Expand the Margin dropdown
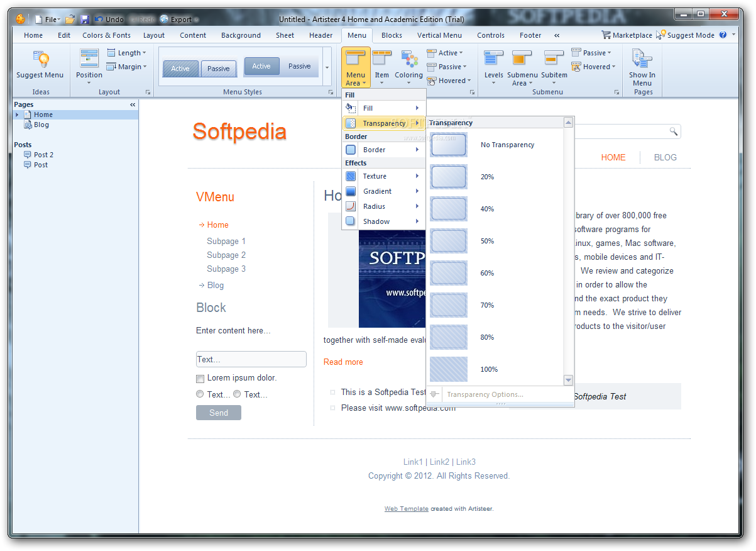This screenshot has width=756, height=551. click(127, 67)
